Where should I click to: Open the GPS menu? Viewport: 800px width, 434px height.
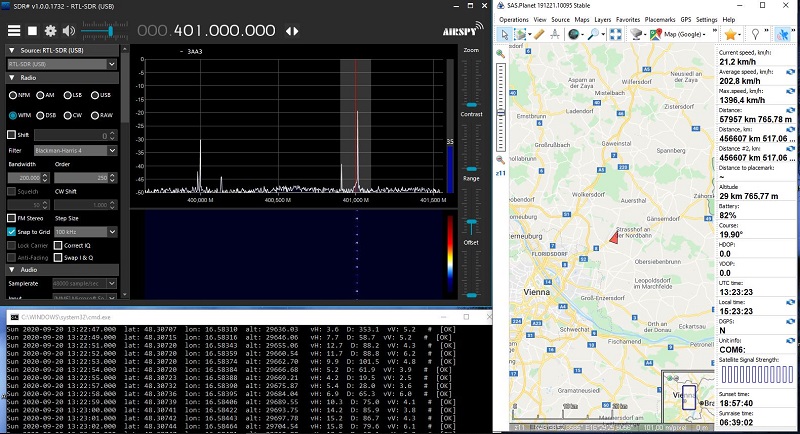[686, 19]
